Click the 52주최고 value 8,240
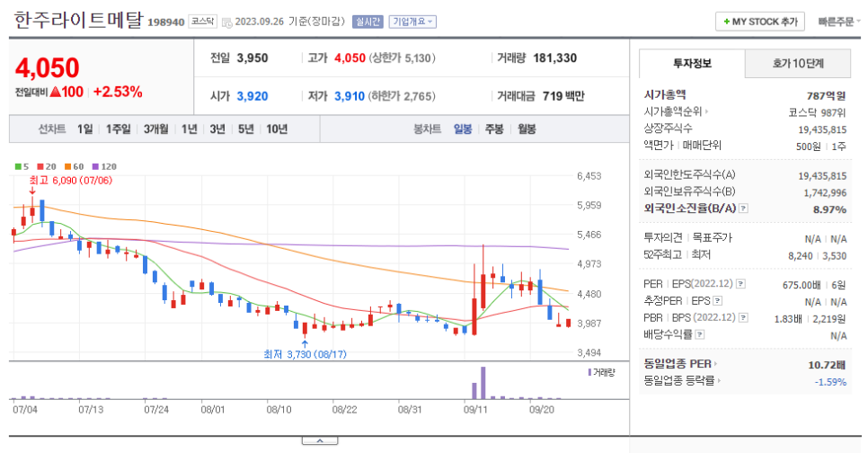This screenshot has width=868, height=453. [801, 256]
